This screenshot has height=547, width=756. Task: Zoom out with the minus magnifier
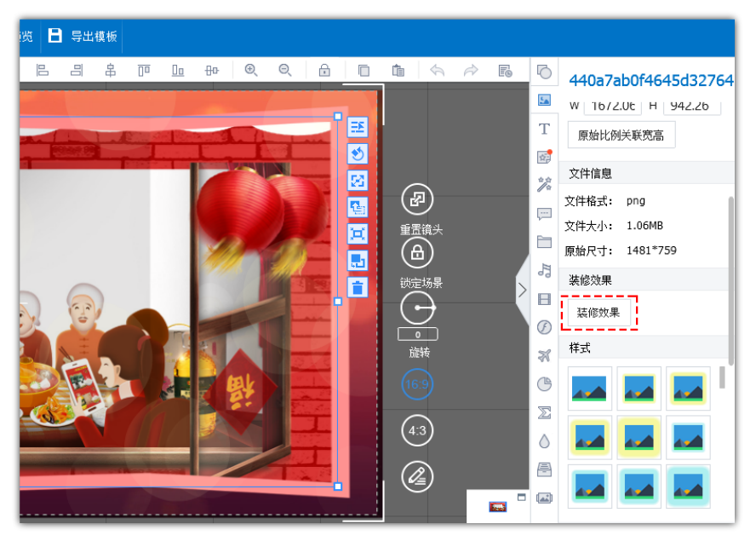pos(285,71)
